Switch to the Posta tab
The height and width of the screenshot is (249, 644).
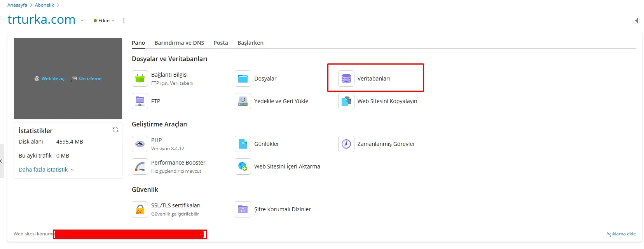pyautogui.click(x=221, y=43)
